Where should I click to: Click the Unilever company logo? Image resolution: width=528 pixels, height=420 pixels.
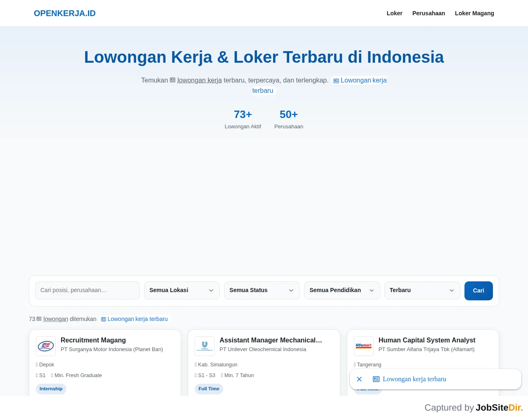(205, 346)
